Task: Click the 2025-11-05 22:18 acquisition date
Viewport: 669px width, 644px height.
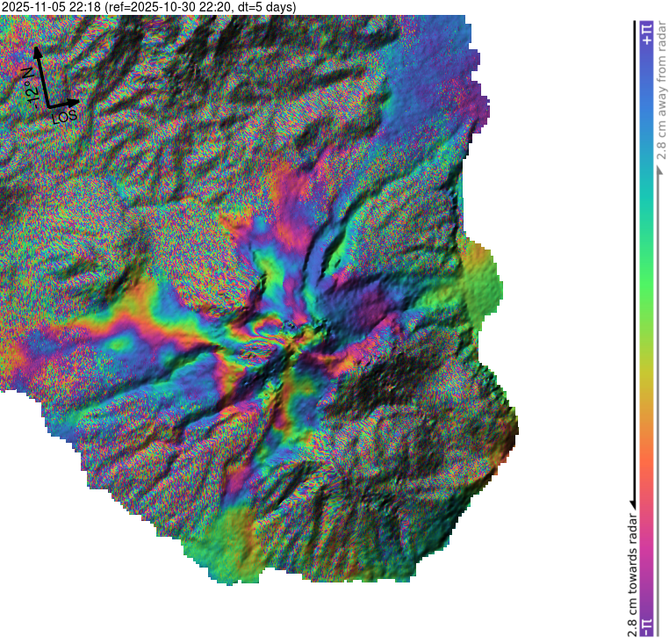Action: 51,7
